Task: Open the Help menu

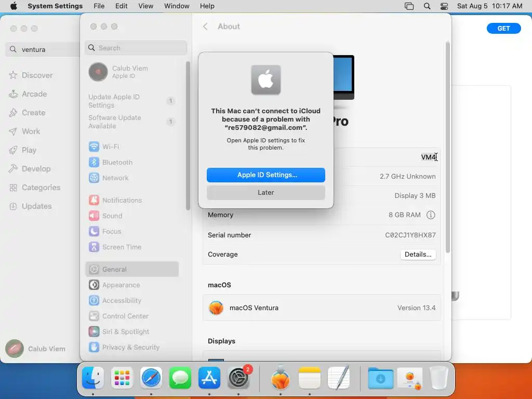Action: (207, 6)
